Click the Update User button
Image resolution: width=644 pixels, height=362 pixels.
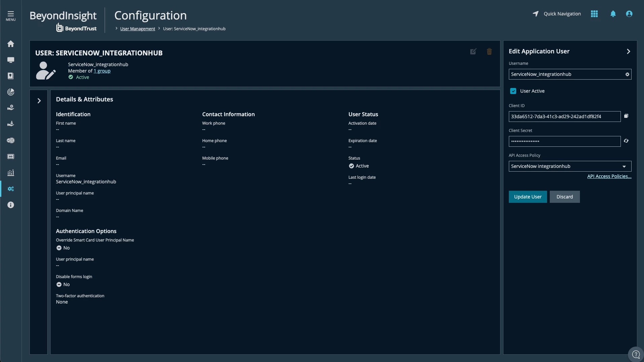click(x=528, y=197)
